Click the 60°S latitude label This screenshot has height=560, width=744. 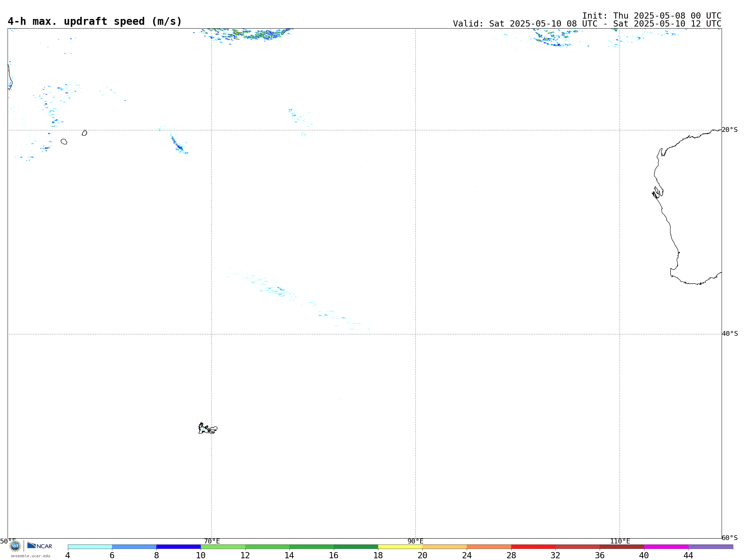730,538
